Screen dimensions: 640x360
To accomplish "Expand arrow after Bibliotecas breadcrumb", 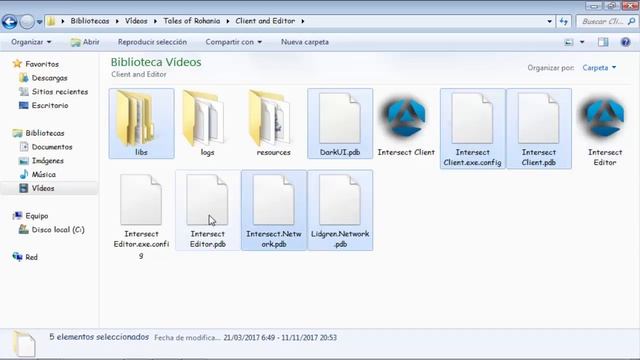I will [117, 21].
